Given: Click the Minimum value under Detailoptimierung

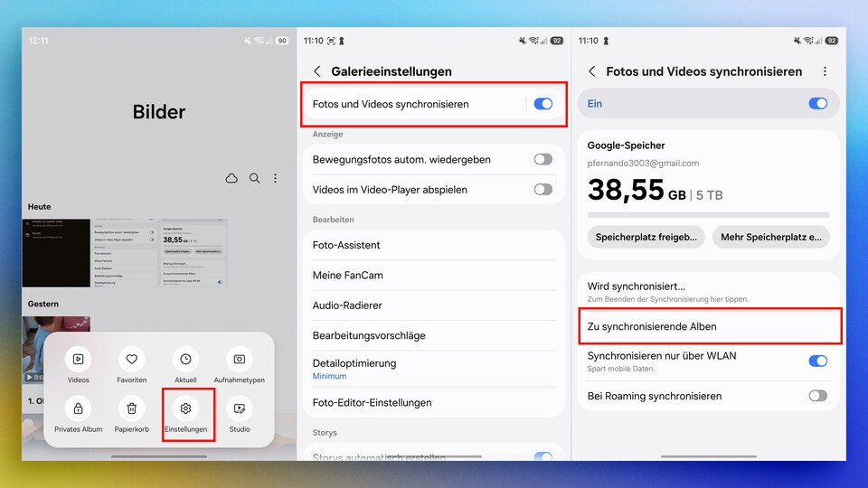Looking at the screenshot, I should tap(329, 376).
